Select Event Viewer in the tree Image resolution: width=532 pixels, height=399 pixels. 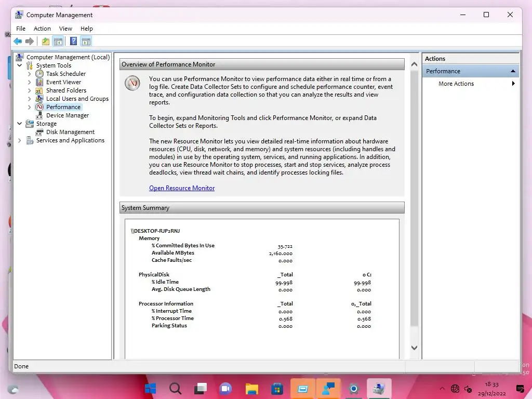(x=64, y=82)
